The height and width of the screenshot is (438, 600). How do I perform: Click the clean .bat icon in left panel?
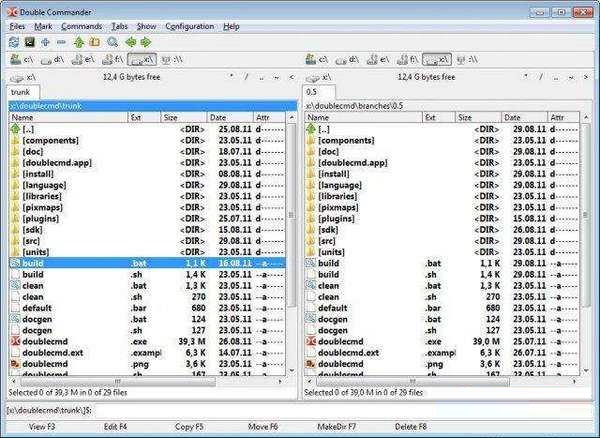[15, 285]
